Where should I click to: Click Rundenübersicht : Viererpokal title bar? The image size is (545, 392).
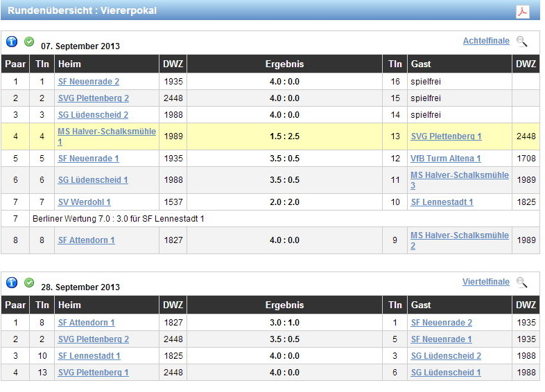click(x=83, y=11)
